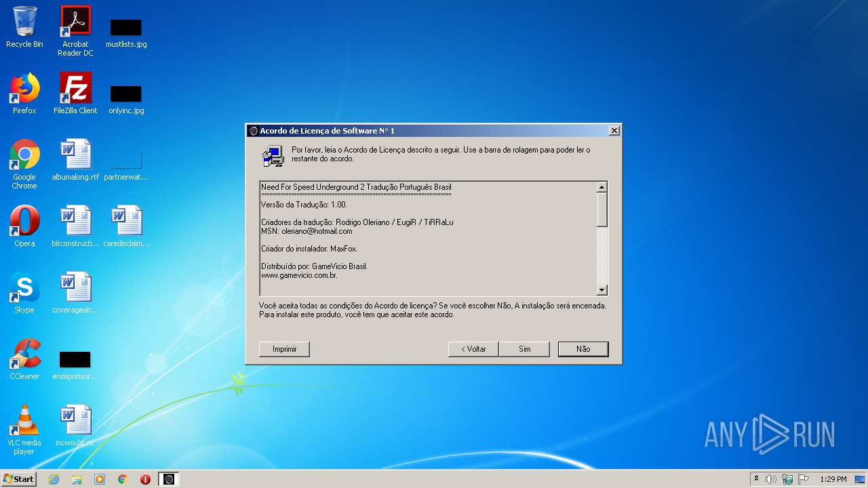Viewport: 868px width, 488px height.
Task: Accept the license with Sim
Action: click(524, 349)
